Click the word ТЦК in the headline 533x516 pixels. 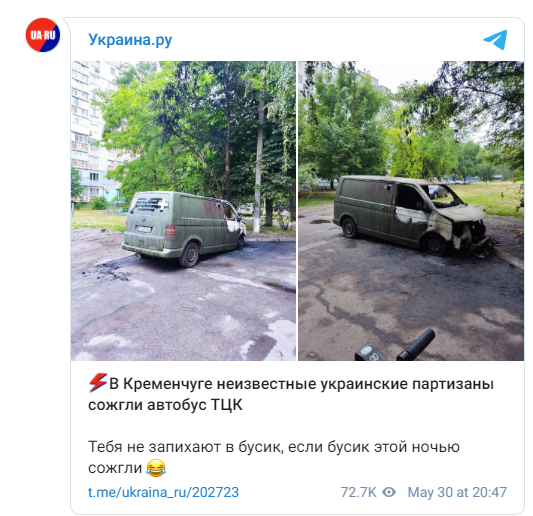pos(227,405)
